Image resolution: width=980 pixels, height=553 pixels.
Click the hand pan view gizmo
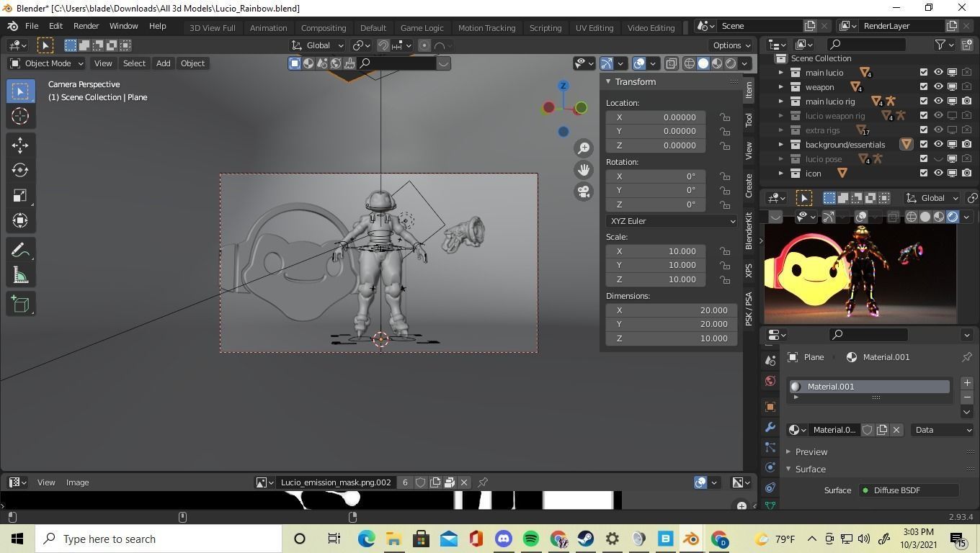[584, 170]
